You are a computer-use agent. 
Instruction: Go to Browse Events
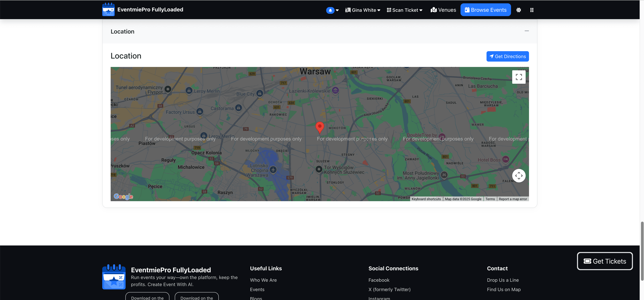tap(486, 10)
